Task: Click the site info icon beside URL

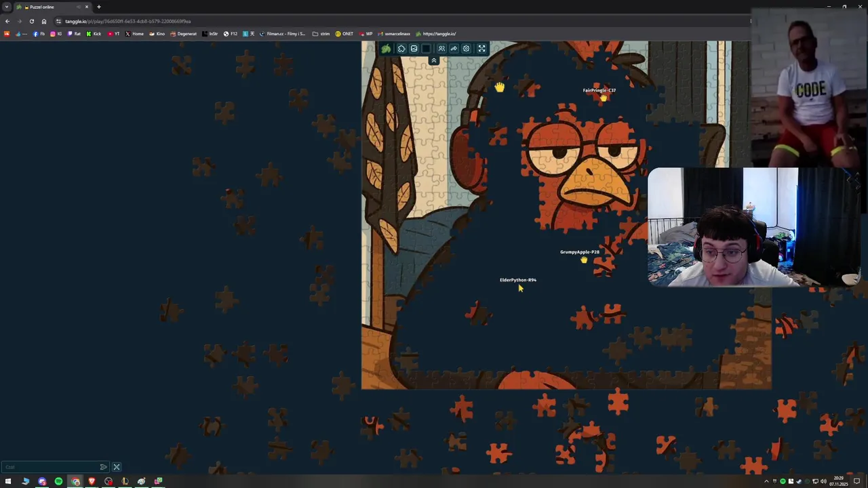Action: point(58,21)
